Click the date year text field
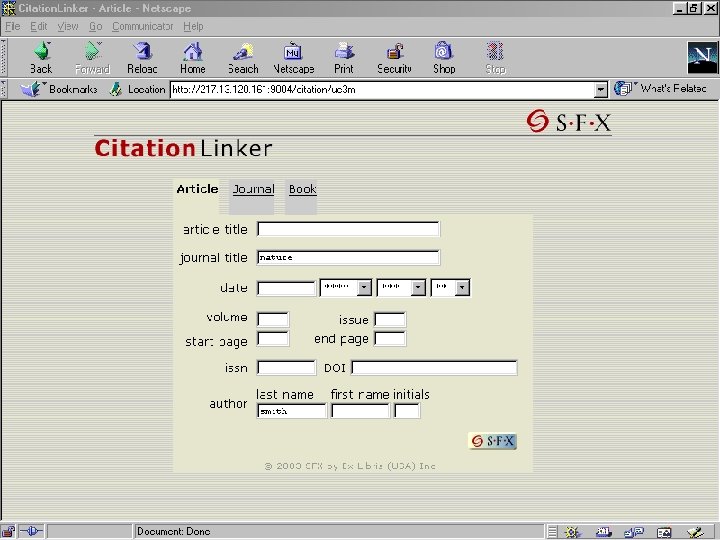 click(287, 288)
